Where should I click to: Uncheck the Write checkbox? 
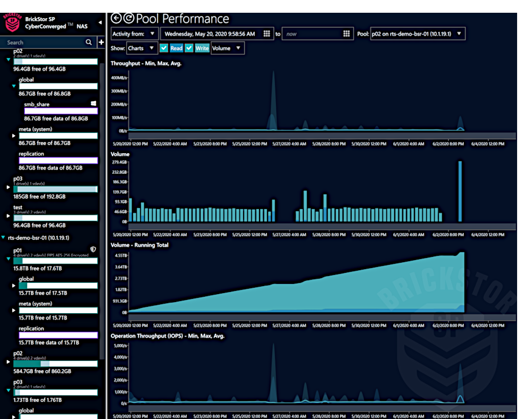click(189, 48)
